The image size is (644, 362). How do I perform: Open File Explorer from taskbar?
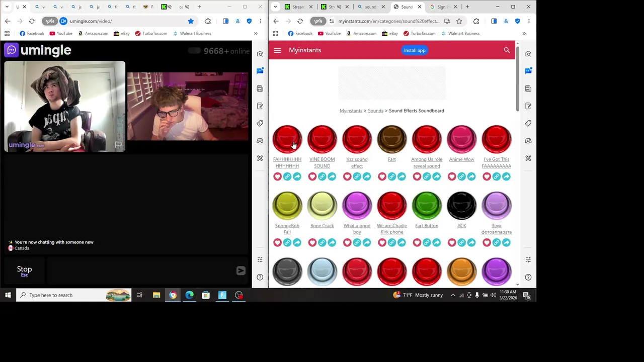pyautogui.click(x=156, y=295)
